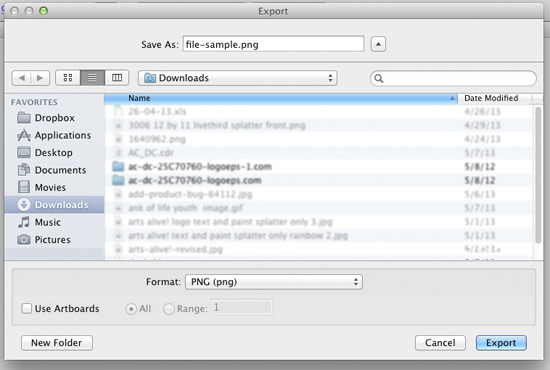The image size is (550, 370).
Task: Switch to icon grid view
Action: coord(68,78)
